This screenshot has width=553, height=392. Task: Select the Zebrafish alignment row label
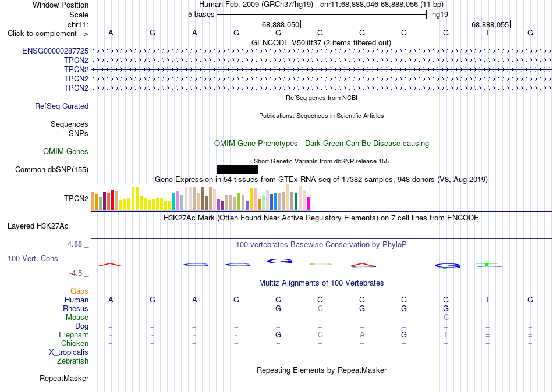(x=73, y=361)
